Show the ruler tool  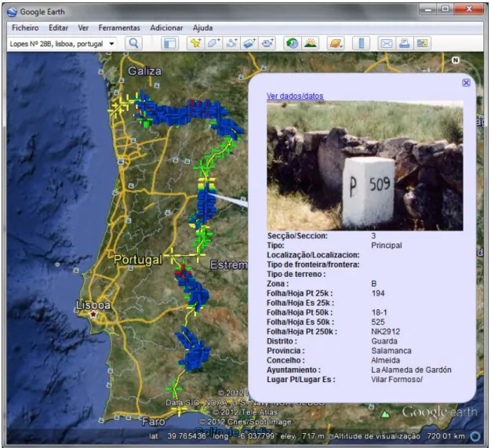pyautogui.click(x=361, y=43)
